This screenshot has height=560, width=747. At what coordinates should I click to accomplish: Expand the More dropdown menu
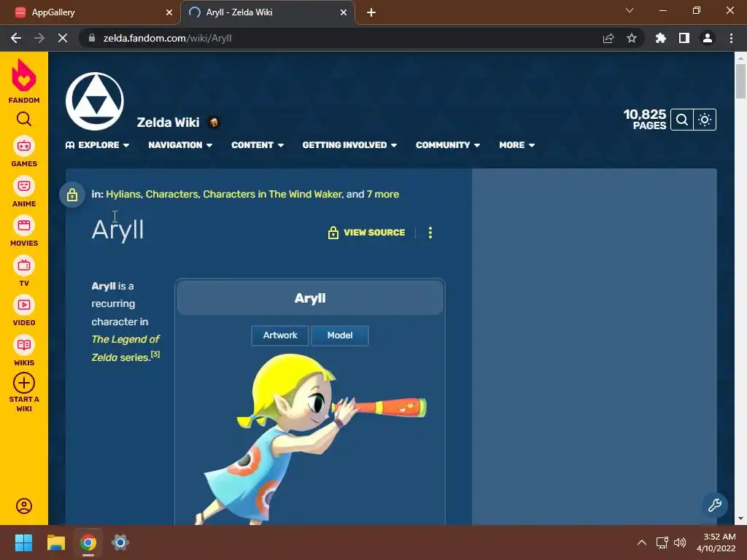click(516, 145)
